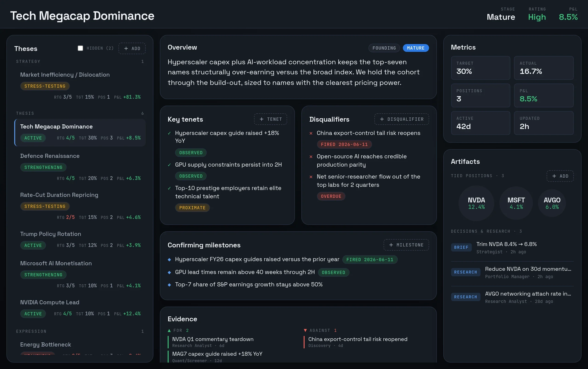Click Add in Artifacts panel
588x369 pixels.
tap(560, 176)
